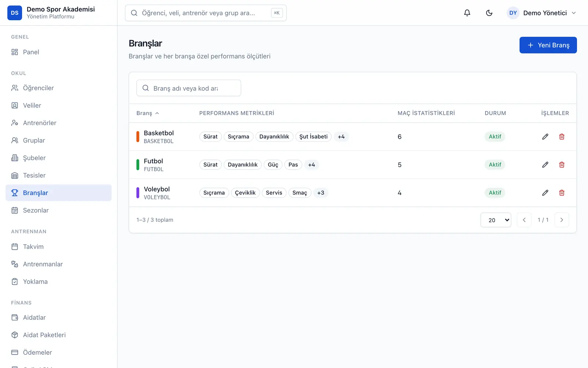Click the DURUM column header
The width and height of the screenshot is (588, 368).
[x=495, y=113]
